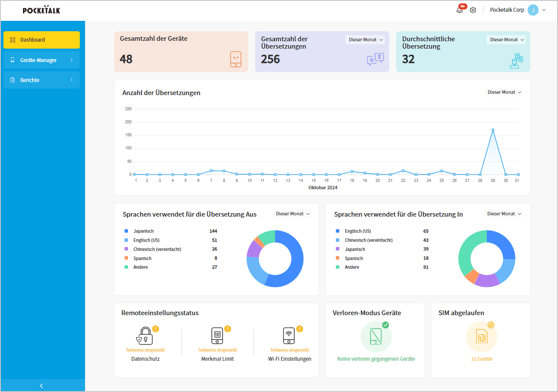
Task: Expand the Berichte submenu chevron
Action: click(x=71, y=80)
